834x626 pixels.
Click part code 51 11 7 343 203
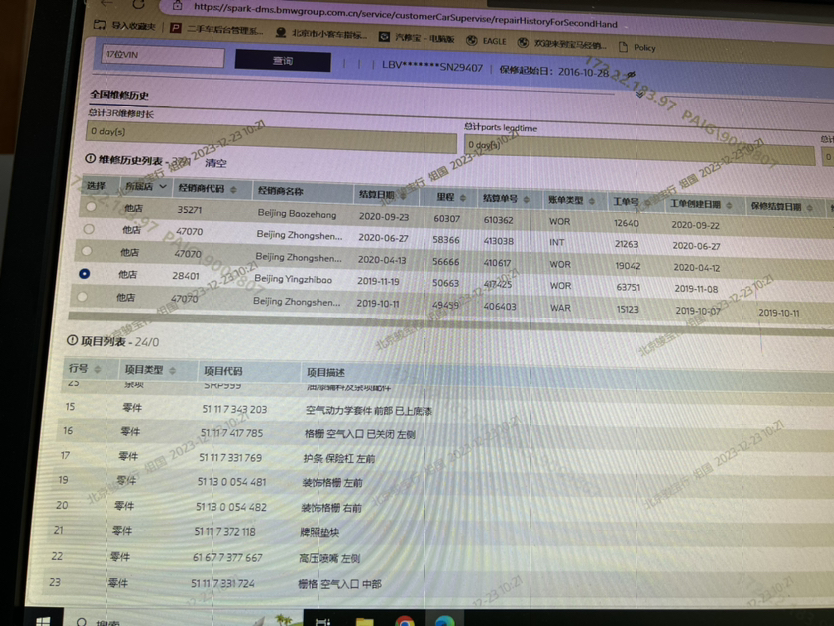(235, 410)
